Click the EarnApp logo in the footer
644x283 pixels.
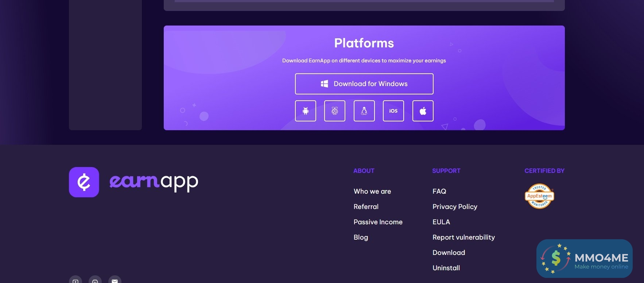pos(133,182)
